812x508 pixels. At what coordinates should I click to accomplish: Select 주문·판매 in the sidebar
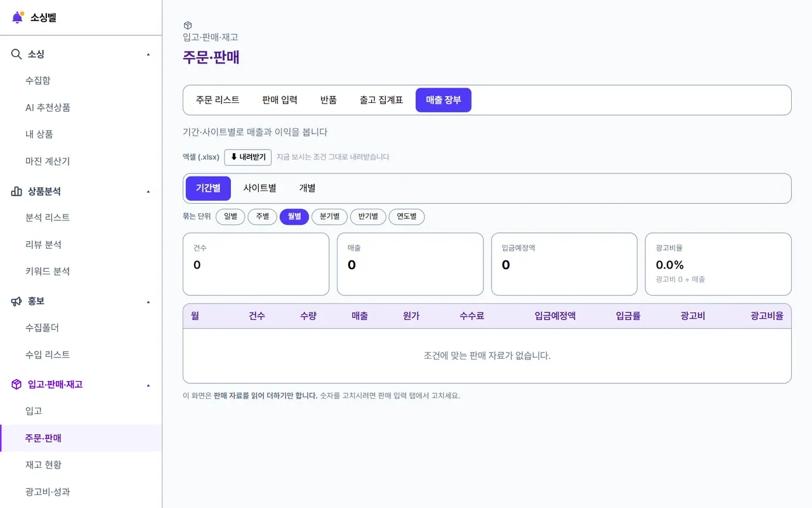point(81,438)
